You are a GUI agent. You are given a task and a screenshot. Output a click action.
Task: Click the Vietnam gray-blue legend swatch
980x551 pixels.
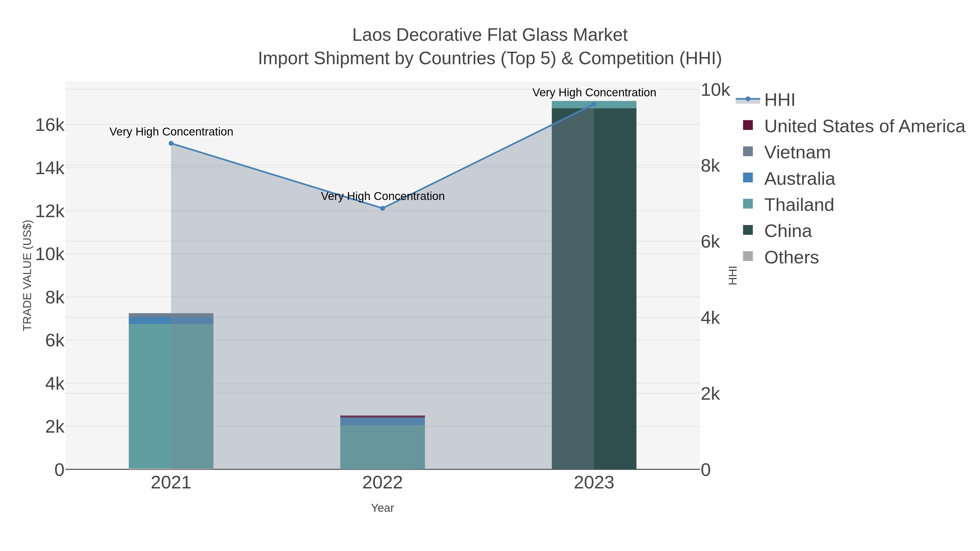[748, 151]
